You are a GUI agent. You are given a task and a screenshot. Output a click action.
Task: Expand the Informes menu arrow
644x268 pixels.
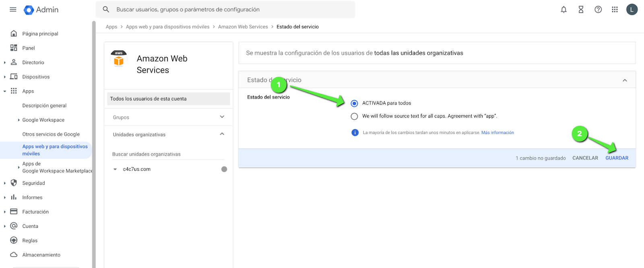click(4, 198)
